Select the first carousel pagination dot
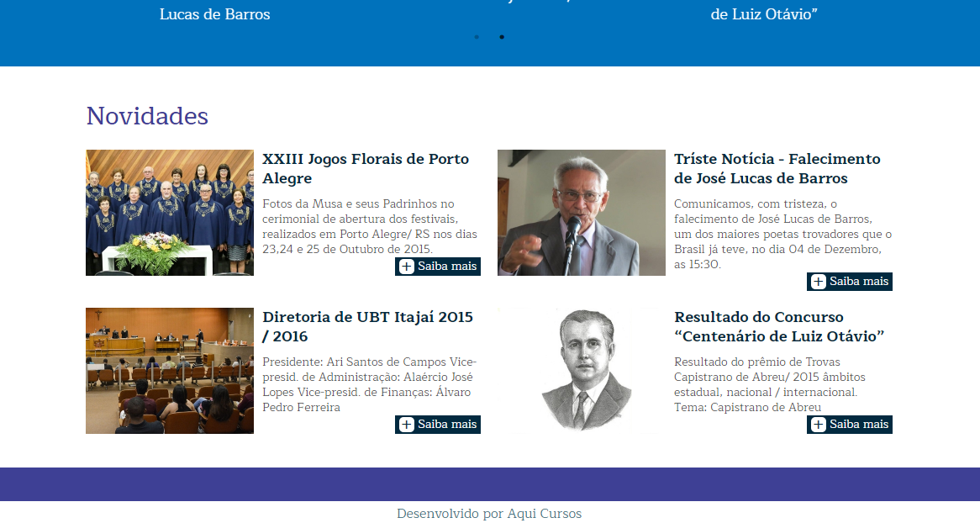 [477, 37]
